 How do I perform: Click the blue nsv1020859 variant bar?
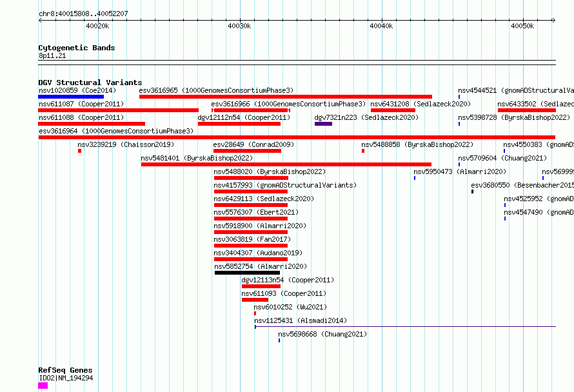coord(71,97)
